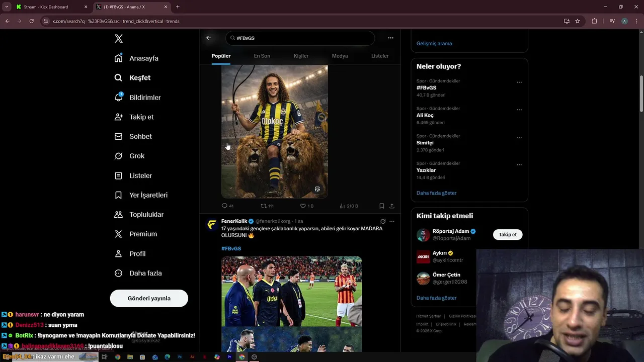Open more options for Yazıklar trend

[519, 164]
